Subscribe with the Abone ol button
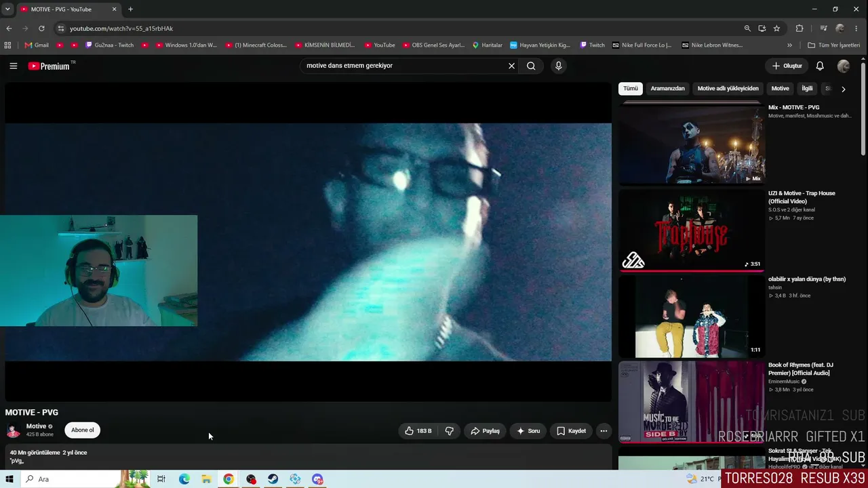 click(x=83, y=430)
